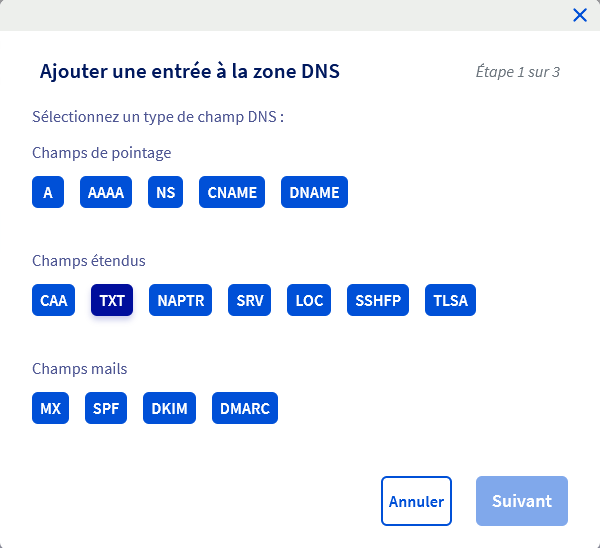Click the Annuler button
Screen dimensions: 600x548
[416, 501]
